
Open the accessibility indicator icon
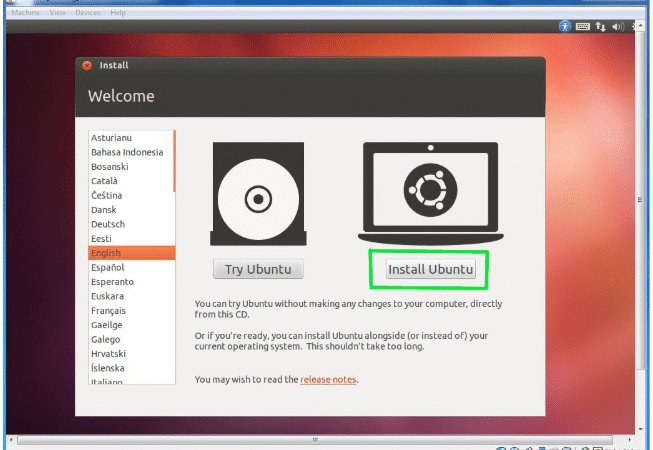pyautogui.click(x=564, y=27)
